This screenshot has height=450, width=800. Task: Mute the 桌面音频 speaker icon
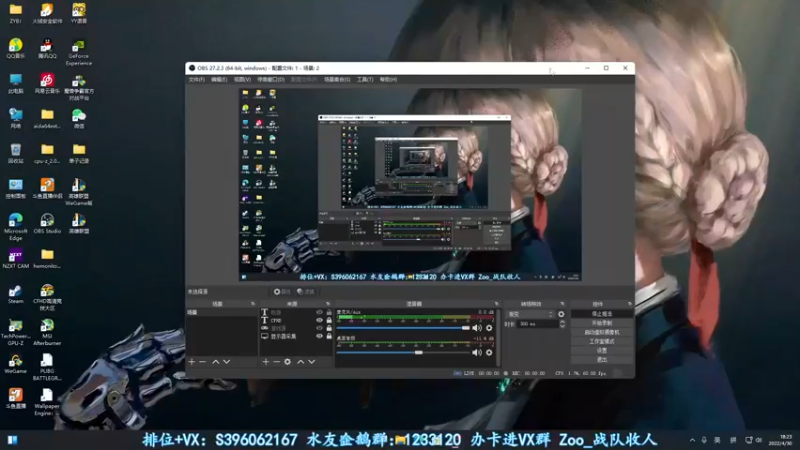click(x=477, y=353)
